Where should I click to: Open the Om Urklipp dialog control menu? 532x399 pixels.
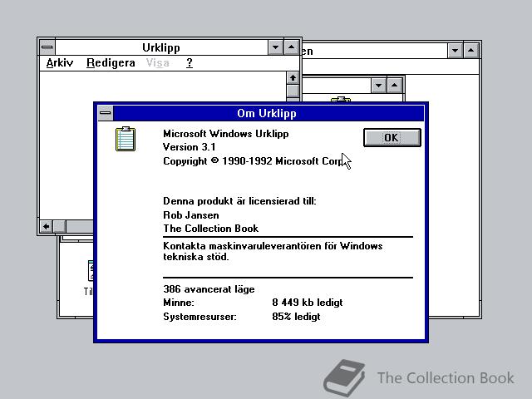106,113
